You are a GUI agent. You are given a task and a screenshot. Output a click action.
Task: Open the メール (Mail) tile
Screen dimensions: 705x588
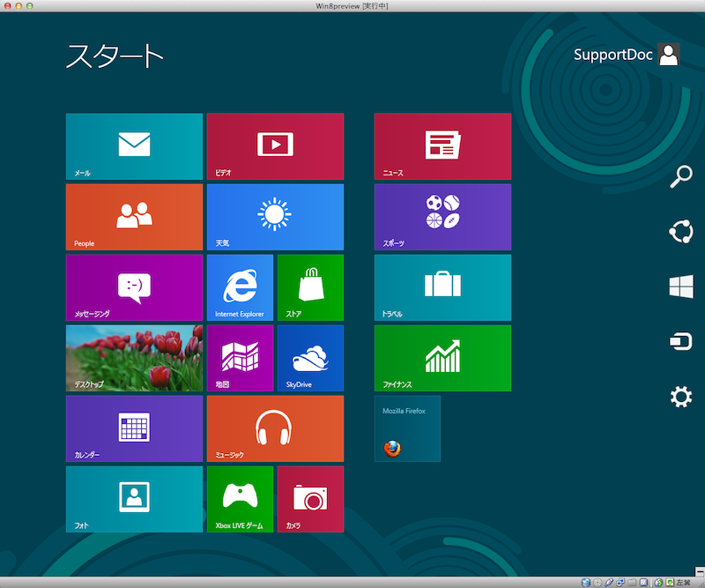[134, 146]
